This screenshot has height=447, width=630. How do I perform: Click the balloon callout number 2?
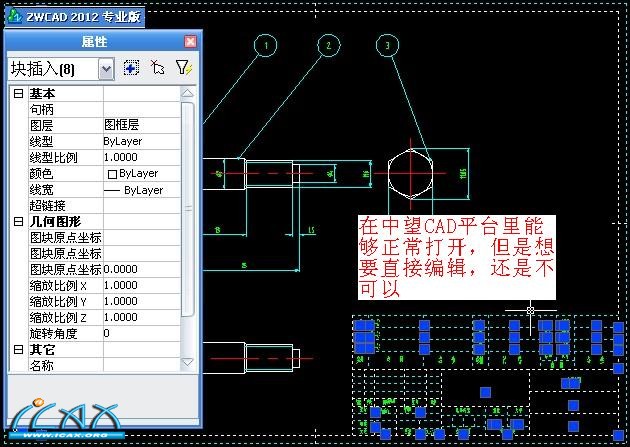pyautogui.click(x=329, y=45)
